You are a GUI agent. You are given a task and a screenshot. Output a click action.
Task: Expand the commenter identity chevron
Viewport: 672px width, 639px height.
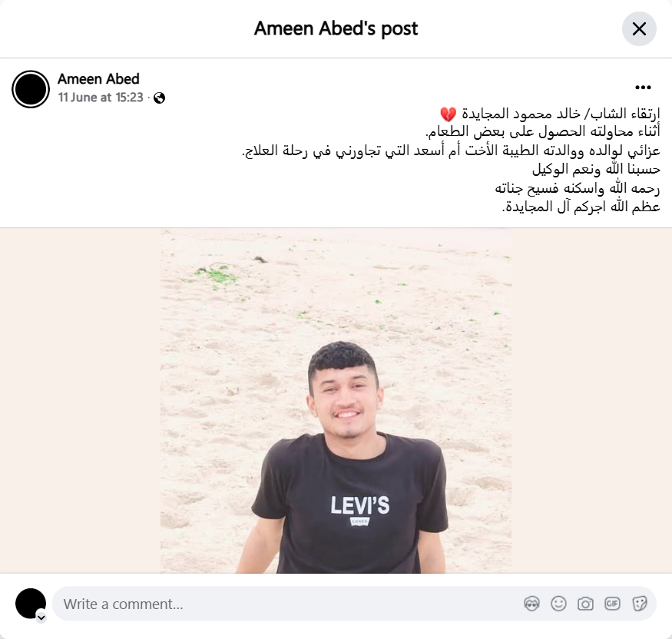pos(41,617)
